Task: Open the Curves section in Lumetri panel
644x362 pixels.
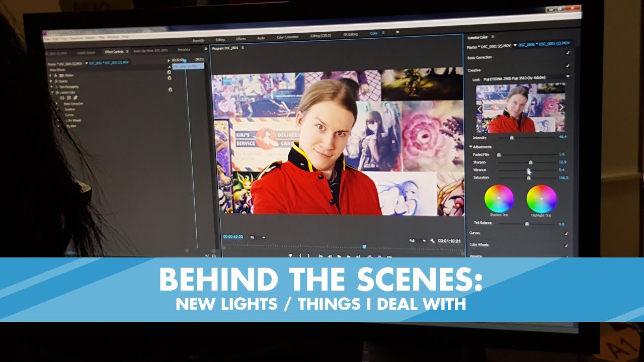Action: point(474,233)
